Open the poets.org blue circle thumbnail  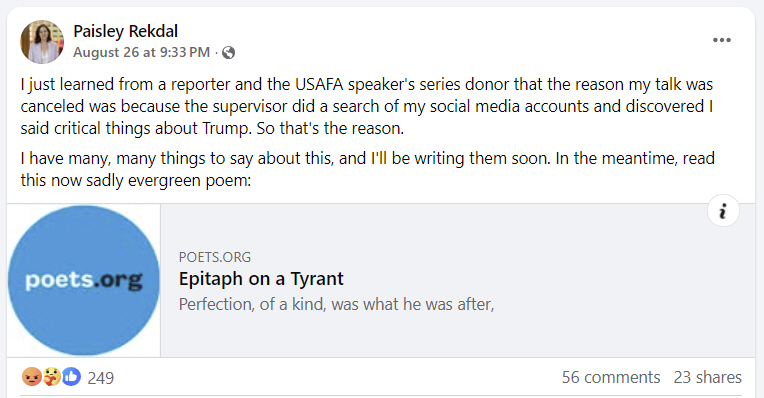pos(84,280)
